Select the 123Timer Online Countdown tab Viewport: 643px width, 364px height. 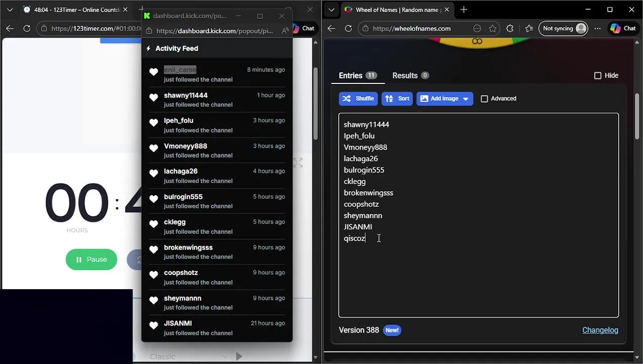(76, 10)
